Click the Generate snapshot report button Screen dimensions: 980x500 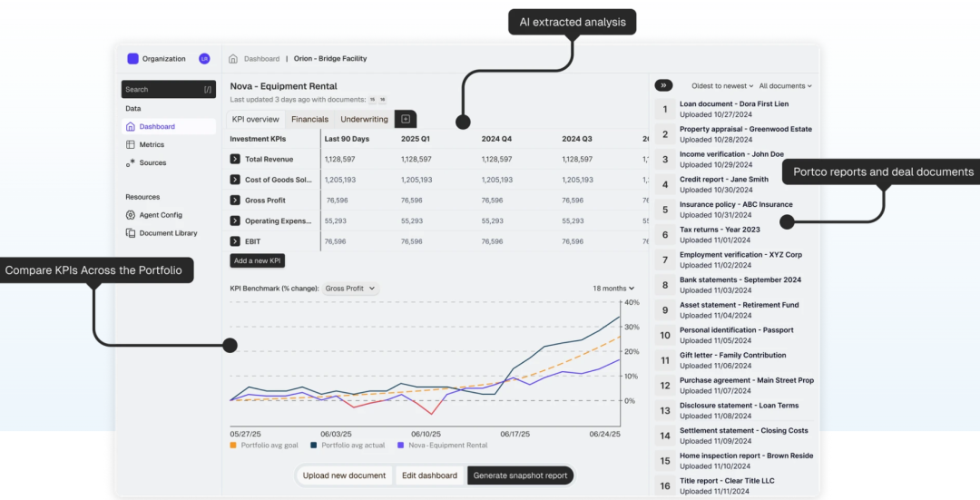pyautogui.click(x=520, y=475)
